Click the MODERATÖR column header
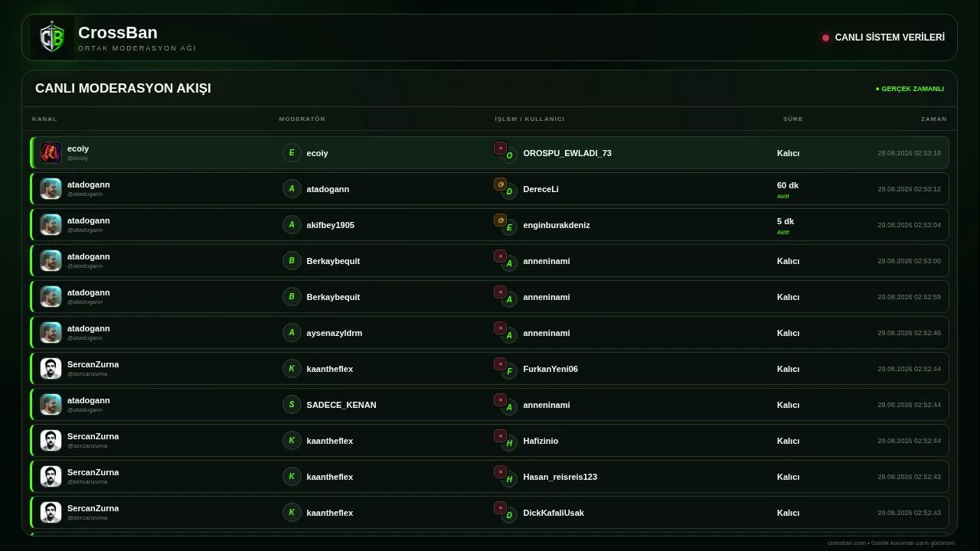 click(x=302, y=119)
